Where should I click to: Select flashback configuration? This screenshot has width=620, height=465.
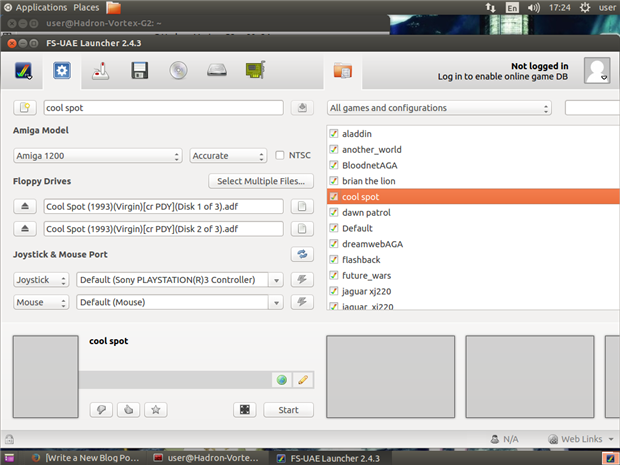[473, 260]
